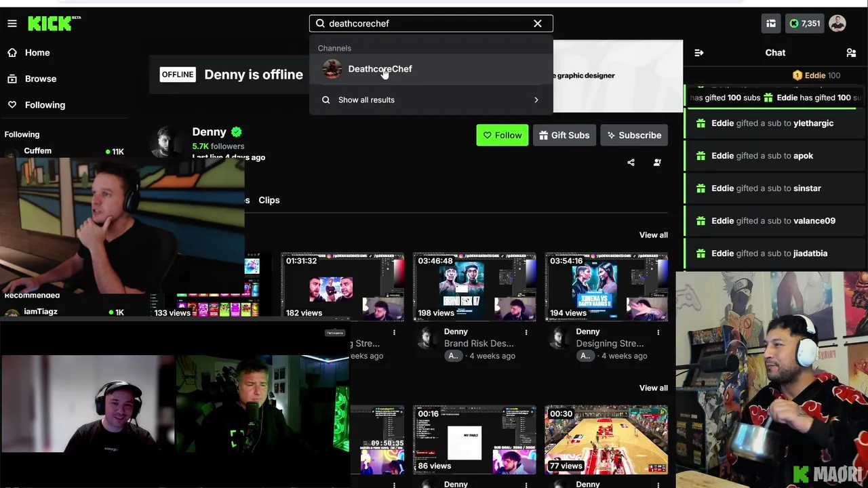Click Denny's verified badge
868x488 pixels.
(236, 132)
